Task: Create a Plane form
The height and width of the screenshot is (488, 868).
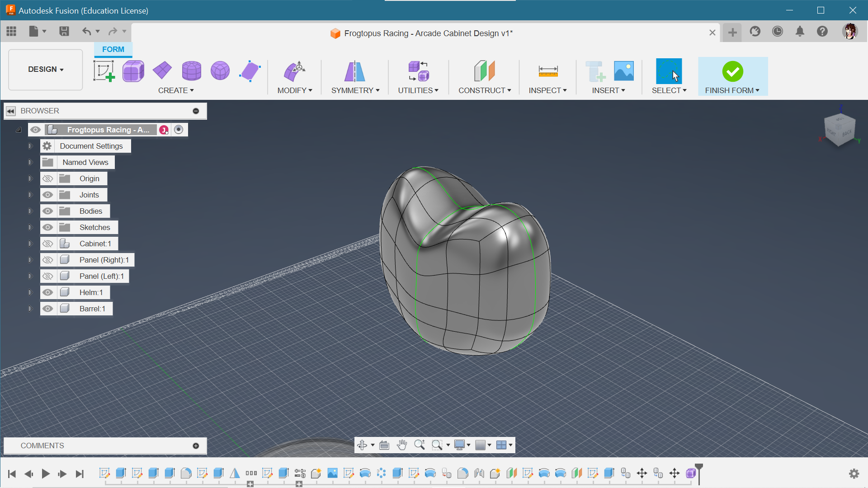Action: pyautogui.click(x=162, y=71)
